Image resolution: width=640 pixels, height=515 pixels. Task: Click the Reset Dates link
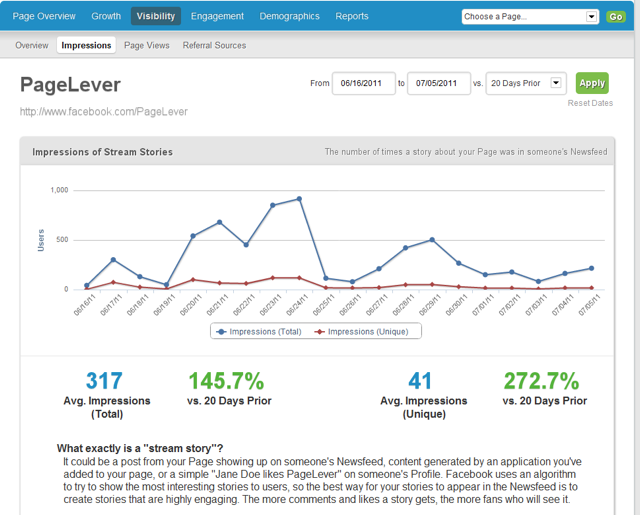click(590, 103)
